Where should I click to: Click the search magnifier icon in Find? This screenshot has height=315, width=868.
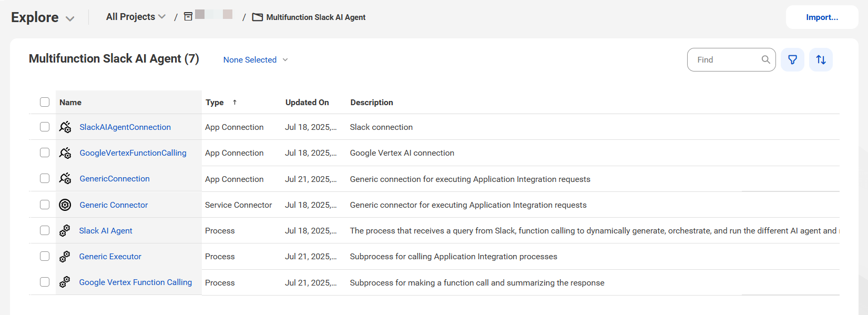pos(765,59)
